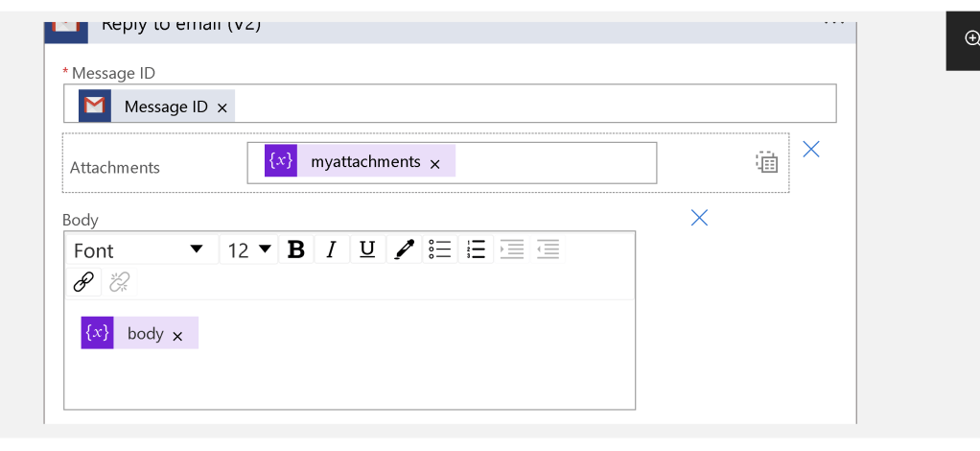Viewport: 980px width, 451px height.
Task: Click the myattachments token text
Action: [x=365, y=161]
